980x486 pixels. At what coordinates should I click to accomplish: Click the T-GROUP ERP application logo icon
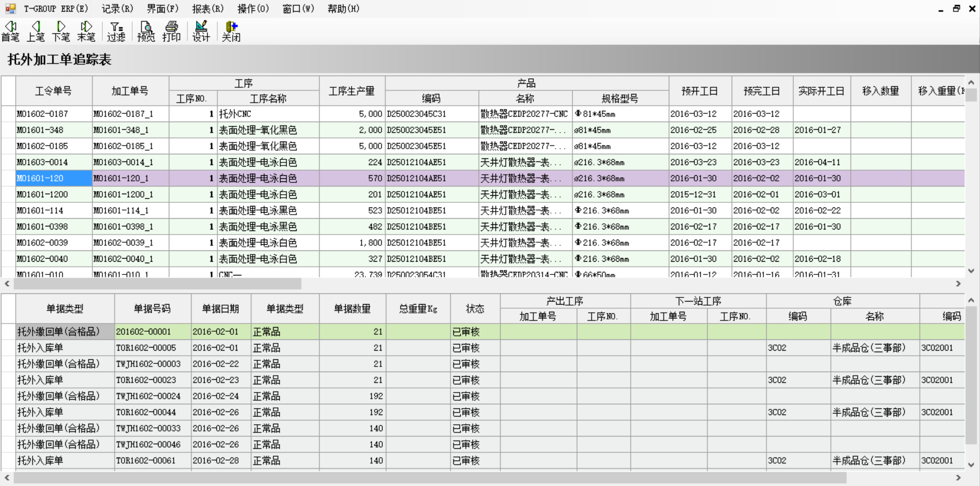point(10,9)
